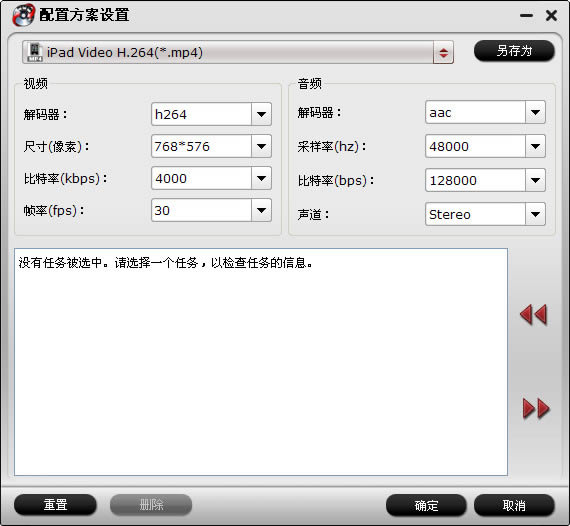
Task: Click the 视频 group label
Action: [x=35, y=84]
